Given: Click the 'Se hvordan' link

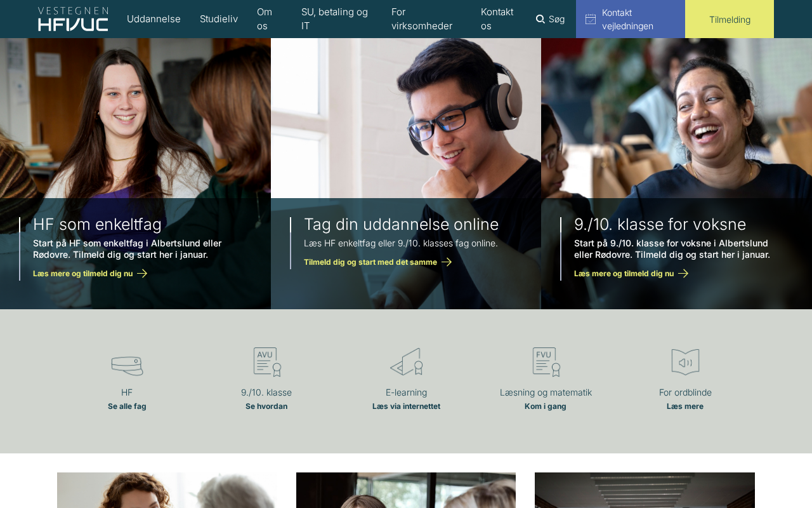Looking at the screenshot, I should pyautogui.click(x=266, y=406).
